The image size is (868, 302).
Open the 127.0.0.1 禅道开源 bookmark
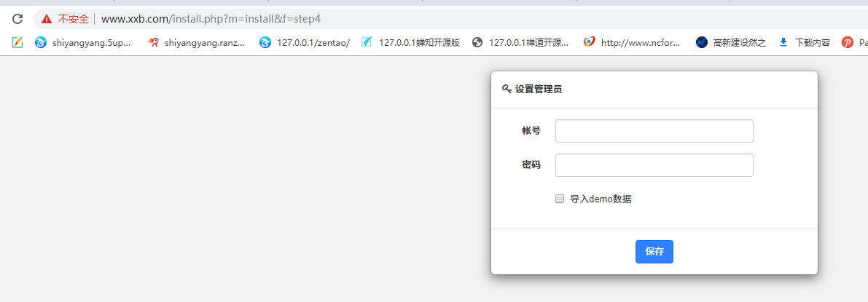(520, 42)
